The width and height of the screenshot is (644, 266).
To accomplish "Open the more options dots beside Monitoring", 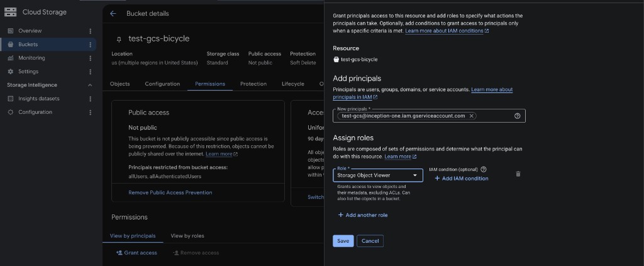I will coord(91,58).
